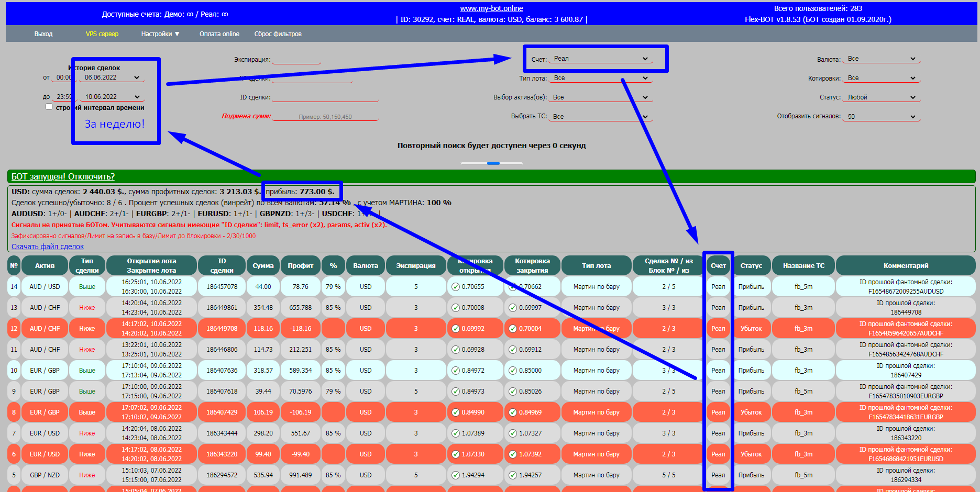Click the start time 00:00 field
The image size is (980, 492).
(x=64, y=77)
